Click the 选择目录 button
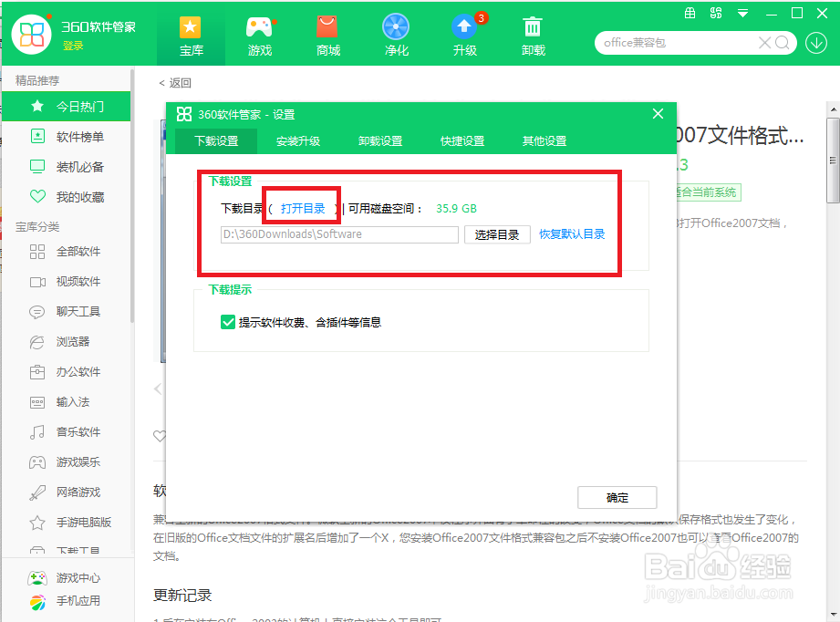The height and width of the screenshot is (622, 840). pyautogui.click(x=497, y=234)
